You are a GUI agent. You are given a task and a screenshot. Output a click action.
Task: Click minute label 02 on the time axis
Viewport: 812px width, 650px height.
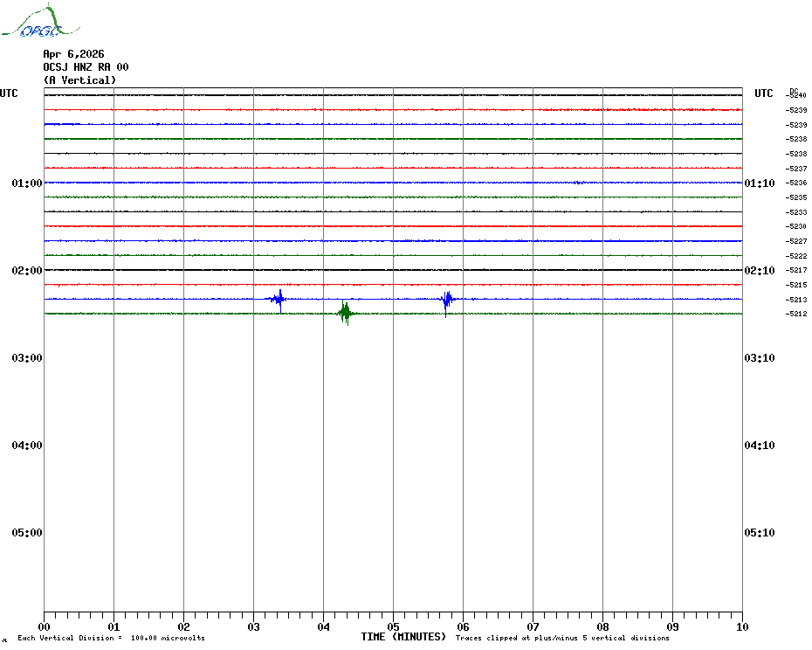point(184,627)
